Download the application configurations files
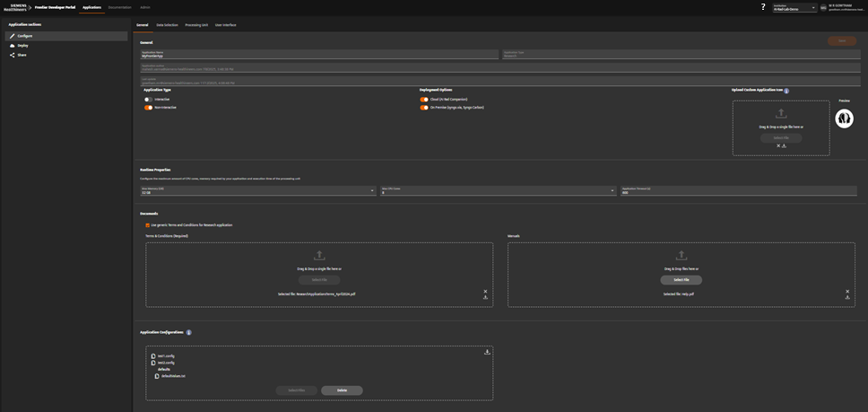 (x=487, y=352)
